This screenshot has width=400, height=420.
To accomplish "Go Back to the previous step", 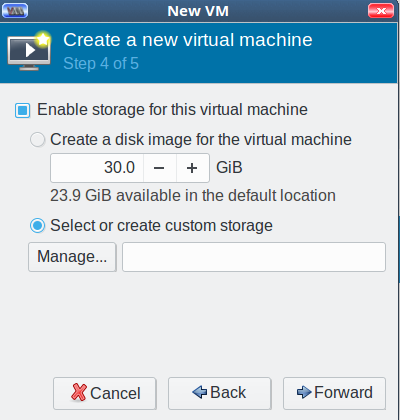I will (x=220, y=393).
